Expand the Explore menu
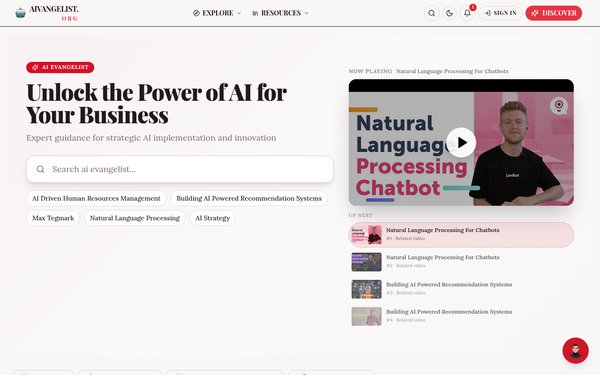 [x=217, y=13]
